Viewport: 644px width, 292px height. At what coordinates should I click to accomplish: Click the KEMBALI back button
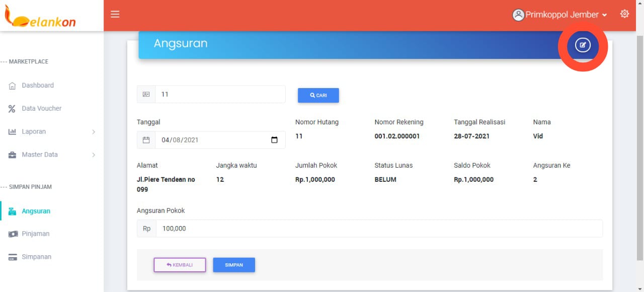[180, 265]
